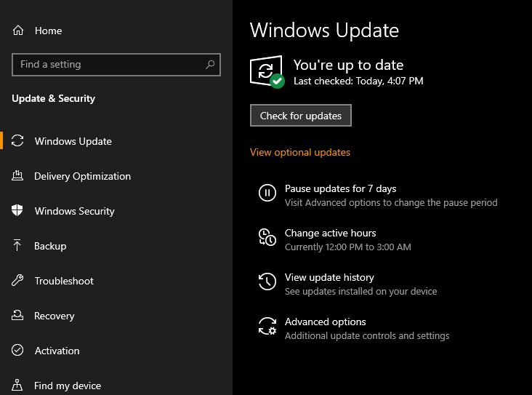This screenshot has width=532, height=395.
Task: Focus the Find a setting search box
Action: (x=109, y=65)
